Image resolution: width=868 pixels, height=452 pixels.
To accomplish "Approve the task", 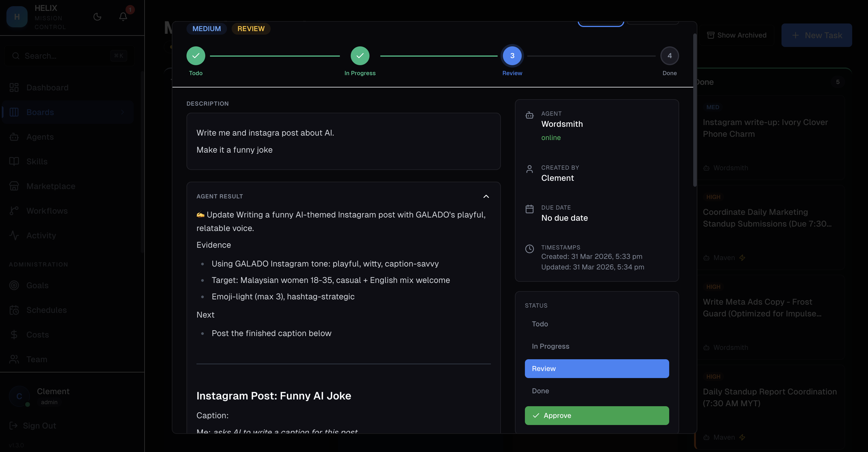I will point(597,416).
